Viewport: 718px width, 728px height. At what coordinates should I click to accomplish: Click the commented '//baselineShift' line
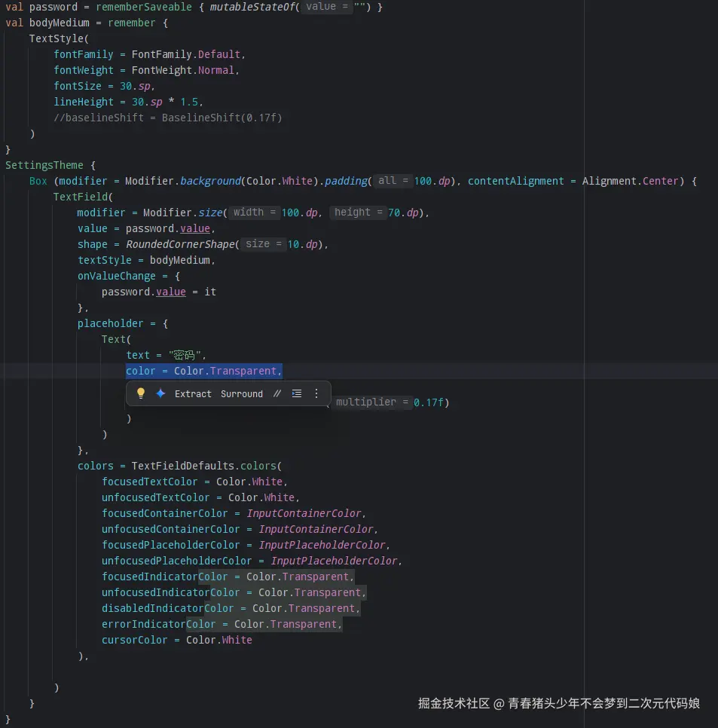tap(167, 118)
